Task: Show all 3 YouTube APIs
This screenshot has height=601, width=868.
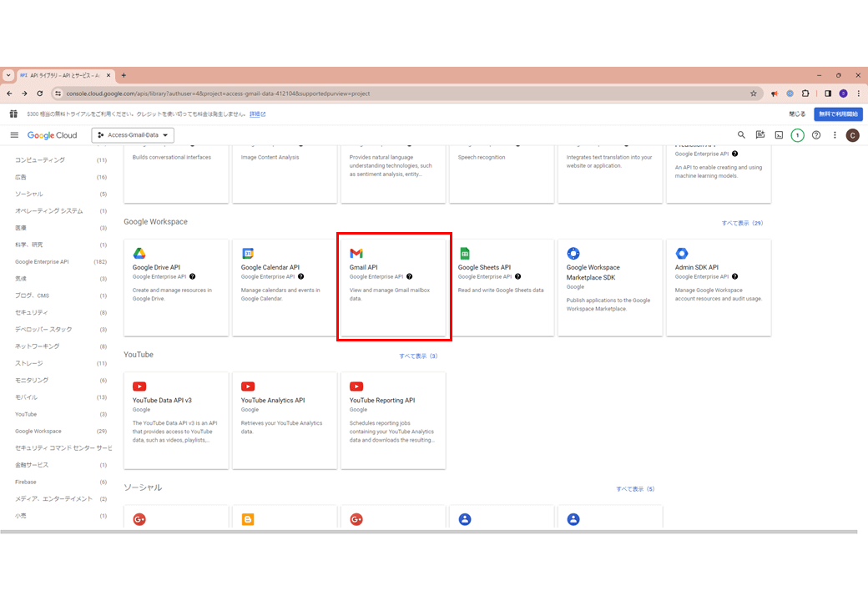Action: (418, 356)
